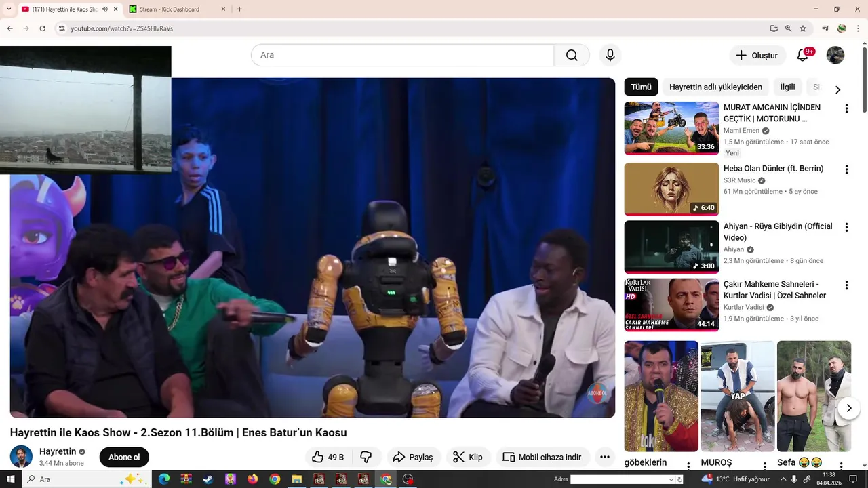868x488 pixels.
Task: Mute the YouTube tab via its speaker icon
Action: coord(104,9)
